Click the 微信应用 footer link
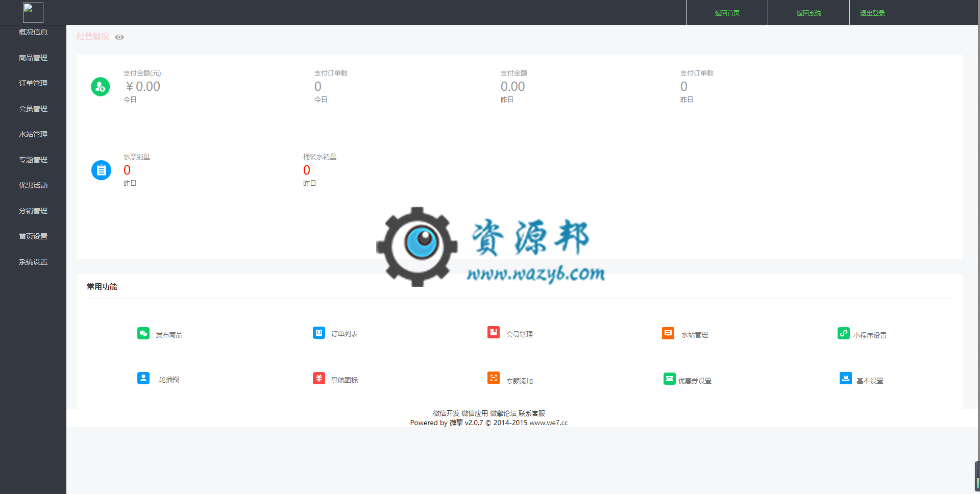980x494 pixels. 475,413
